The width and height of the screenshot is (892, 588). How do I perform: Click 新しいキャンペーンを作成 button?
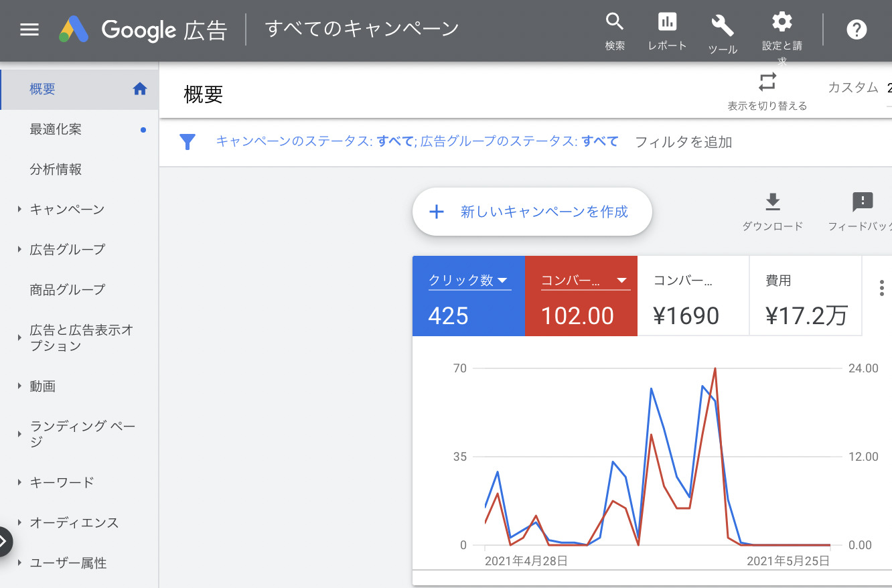[x=532, y=212]
